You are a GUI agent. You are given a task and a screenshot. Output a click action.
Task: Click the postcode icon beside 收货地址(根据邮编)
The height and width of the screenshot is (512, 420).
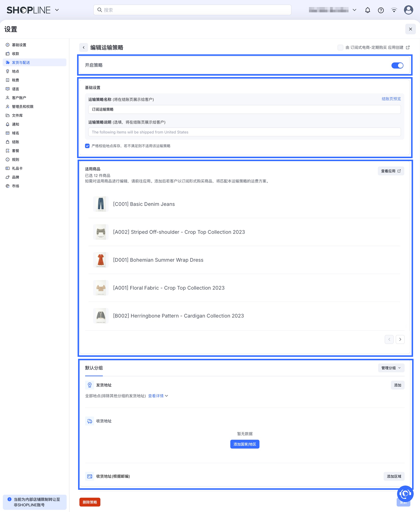(x=90, y=476)
